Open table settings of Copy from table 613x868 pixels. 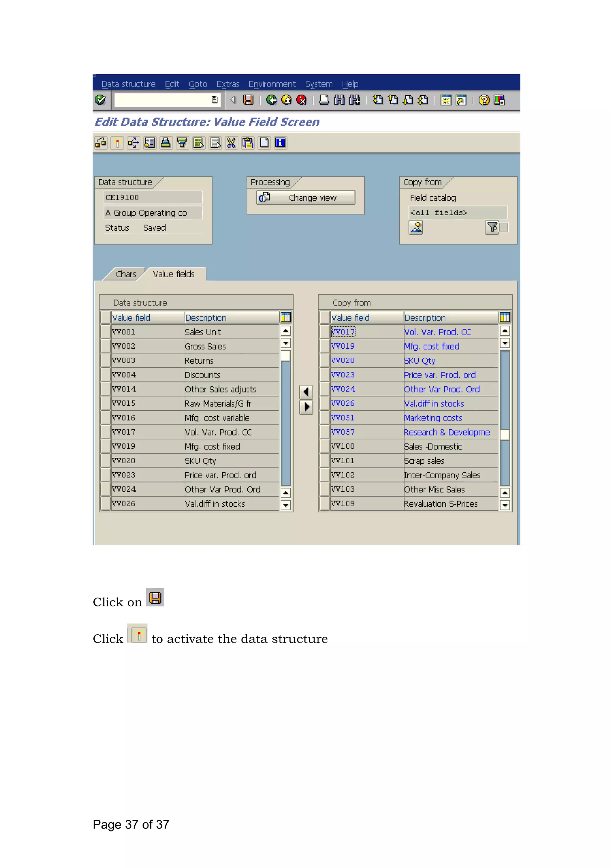pyautogui.click(x=505, y=317)
